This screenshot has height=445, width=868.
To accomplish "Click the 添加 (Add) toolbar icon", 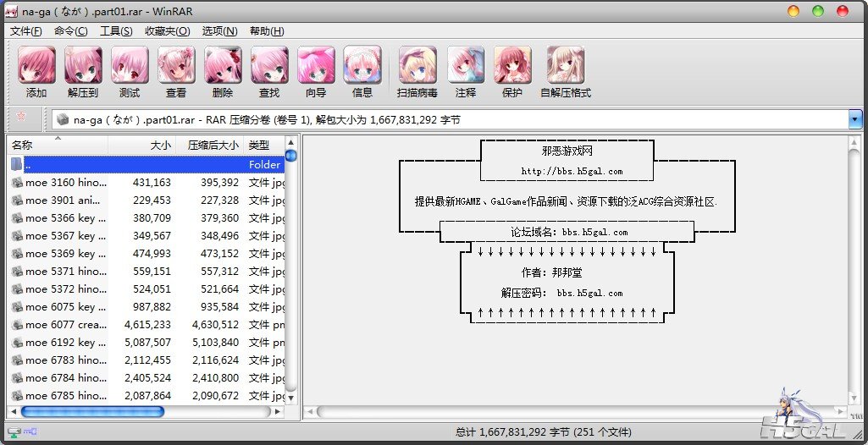I will pyautogui.click(x=36, y=65).
